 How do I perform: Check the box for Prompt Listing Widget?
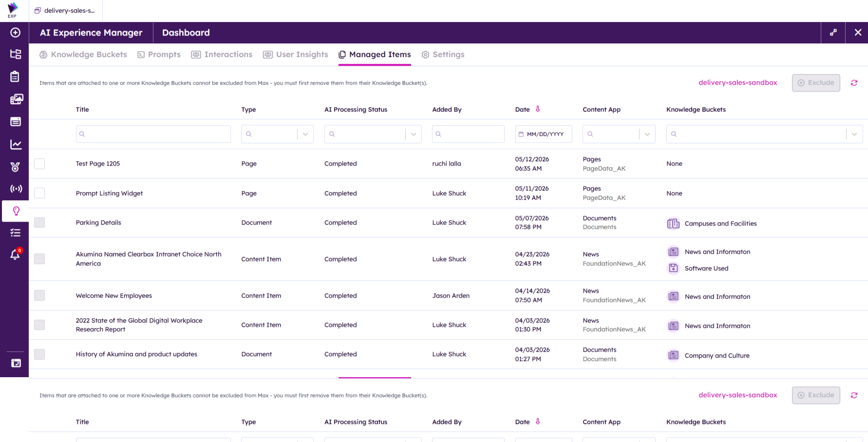(x=39, y=193)
